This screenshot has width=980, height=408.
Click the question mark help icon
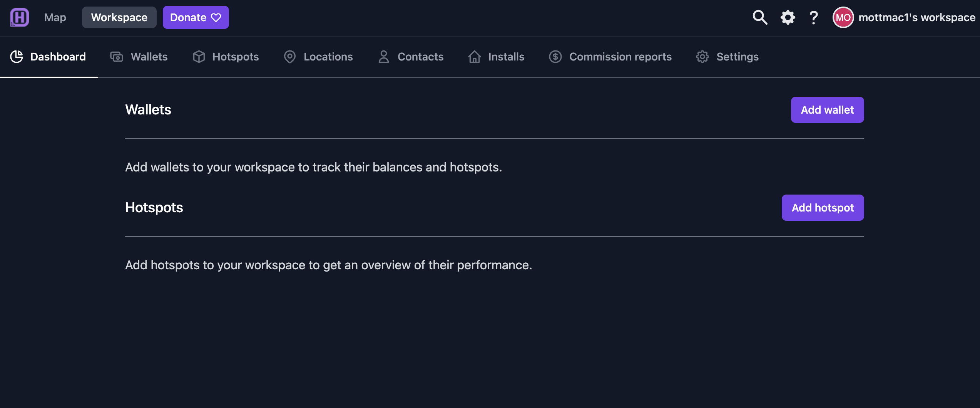coord(813,17)
